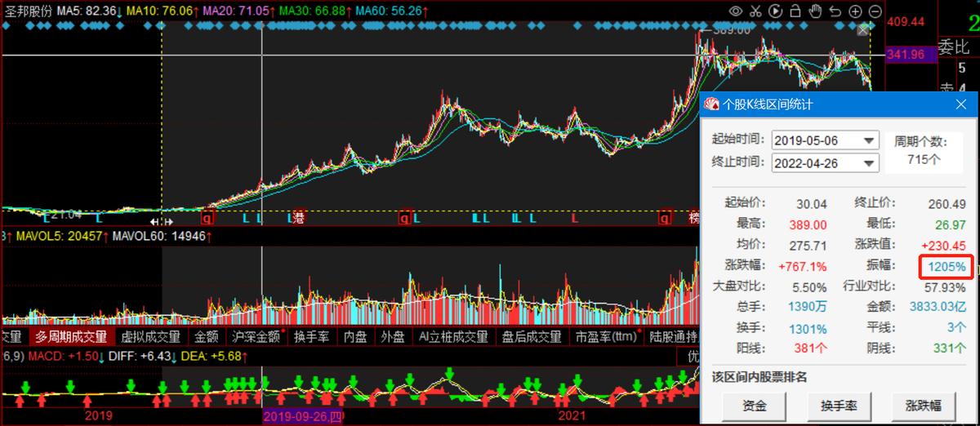Switch to 金额 indicator tab
The image size is (980, 426).
click(x=207, y=336)
